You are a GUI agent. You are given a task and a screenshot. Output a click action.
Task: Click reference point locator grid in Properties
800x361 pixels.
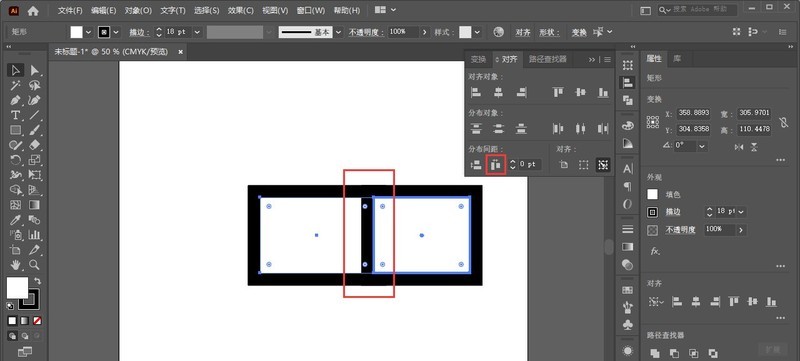point(653,121)
